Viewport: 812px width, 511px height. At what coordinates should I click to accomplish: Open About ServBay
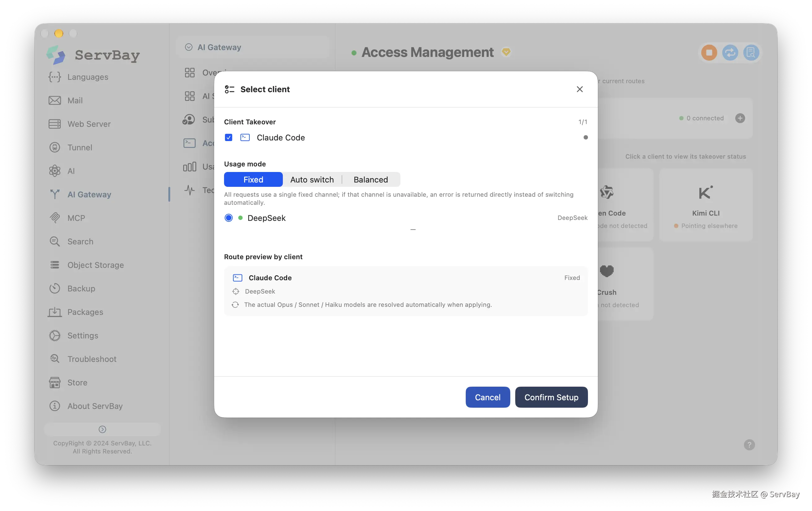click(x=86, y=406)
